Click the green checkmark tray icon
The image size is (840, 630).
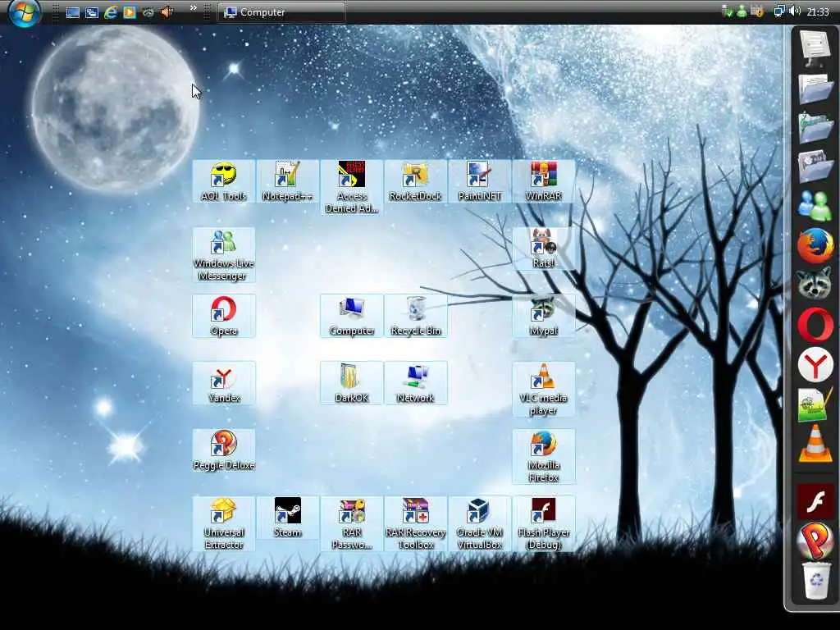728,11
